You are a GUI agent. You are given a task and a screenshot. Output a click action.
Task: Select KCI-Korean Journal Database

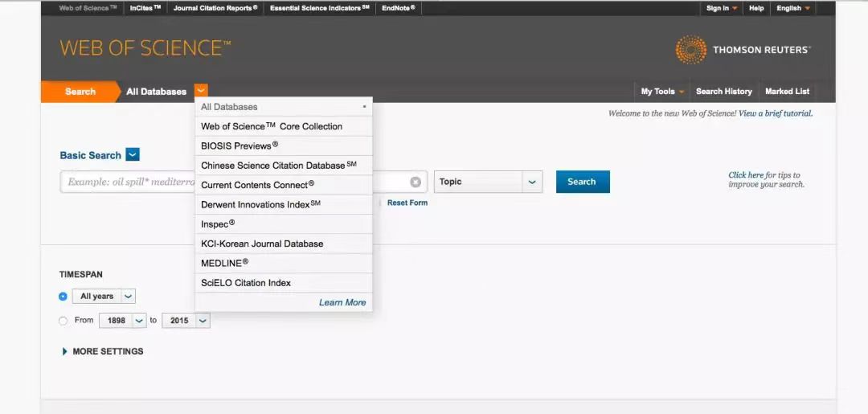(x=284, y=244)
